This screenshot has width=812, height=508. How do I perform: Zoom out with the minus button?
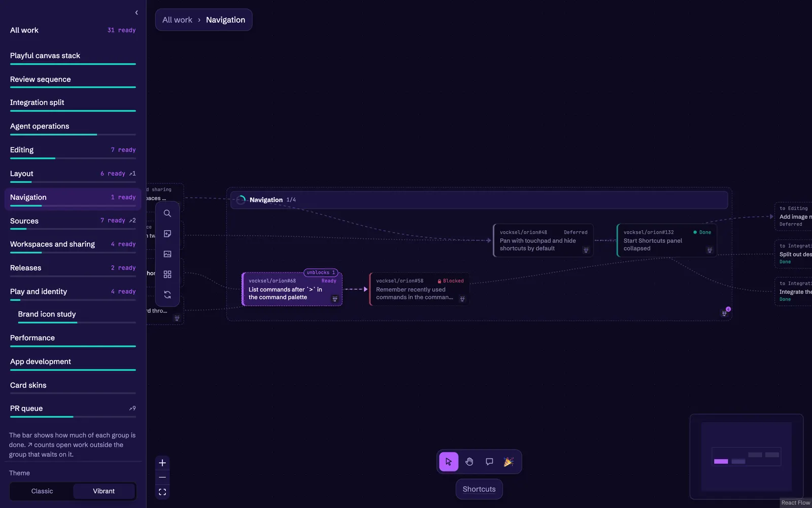click(x=162, y=478)
